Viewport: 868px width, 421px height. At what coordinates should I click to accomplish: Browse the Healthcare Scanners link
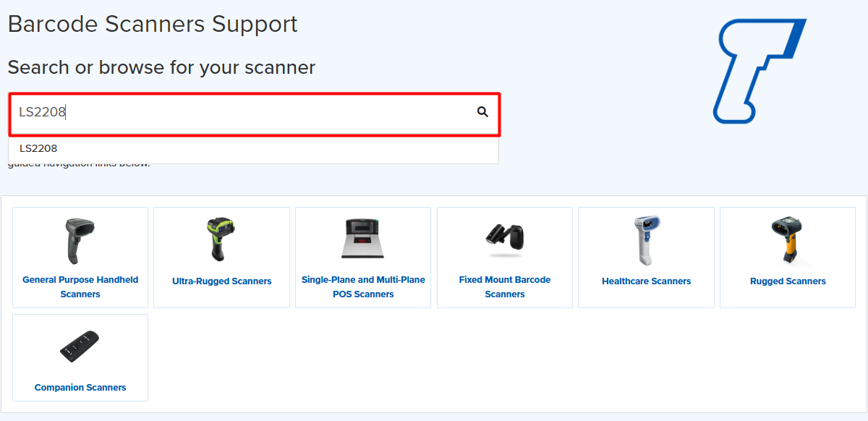[646, 281]
